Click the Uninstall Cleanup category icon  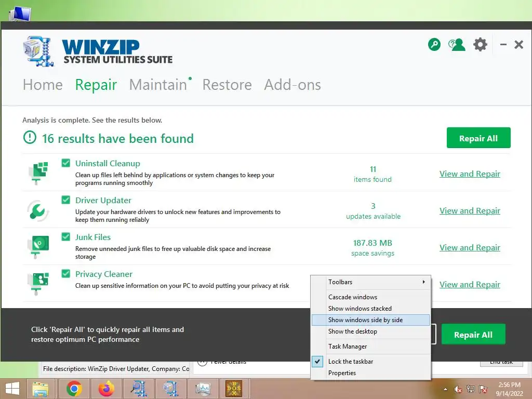point(38,172)
